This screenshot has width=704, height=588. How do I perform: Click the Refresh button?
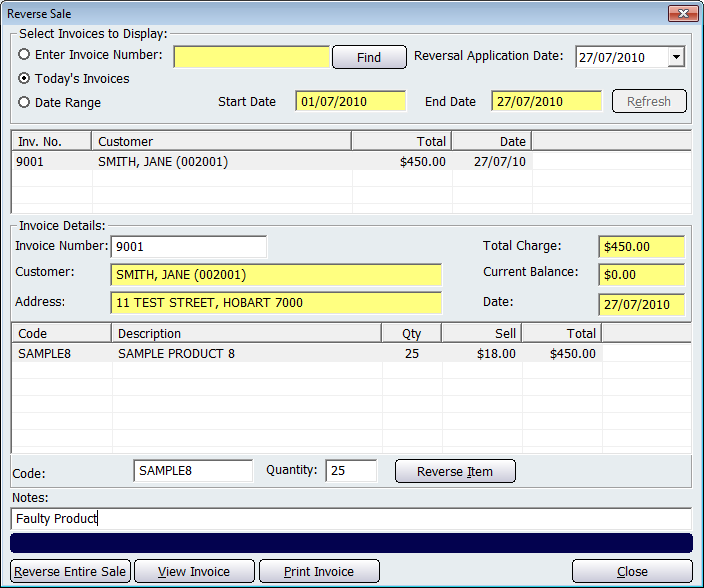coord(649,101)
